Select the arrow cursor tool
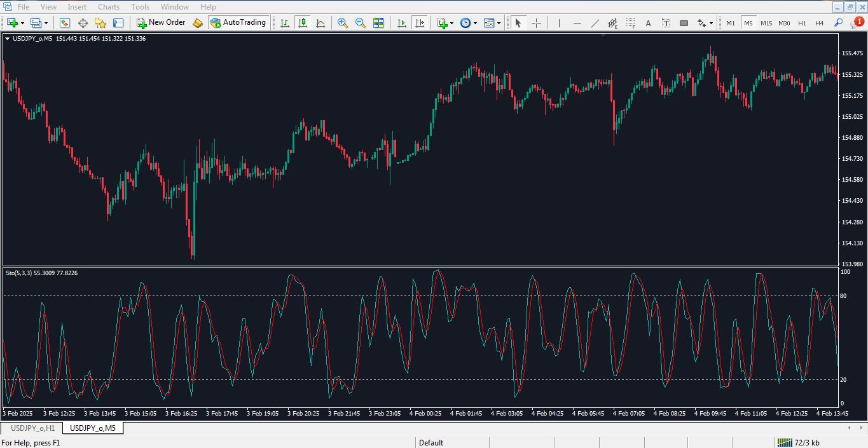This screenshot has width=868, height=448. coord(518,23)
